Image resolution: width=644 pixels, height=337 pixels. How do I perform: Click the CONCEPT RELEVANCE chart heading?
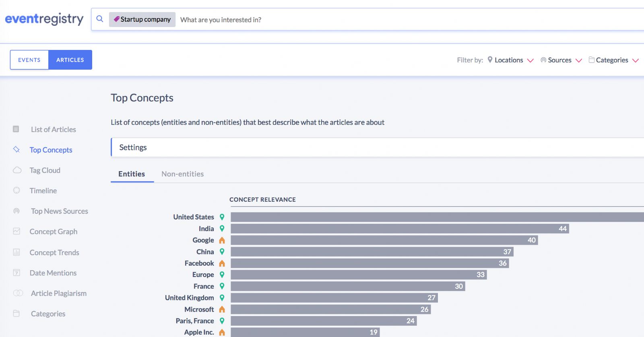coord(262,199)
